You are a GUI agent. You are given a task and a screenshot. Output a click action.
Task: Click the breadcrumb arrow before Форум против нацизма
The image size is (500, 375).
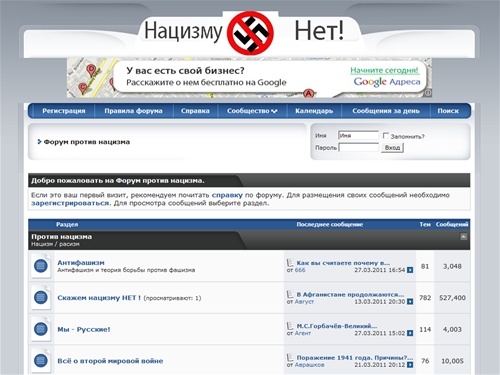(39, 142)
